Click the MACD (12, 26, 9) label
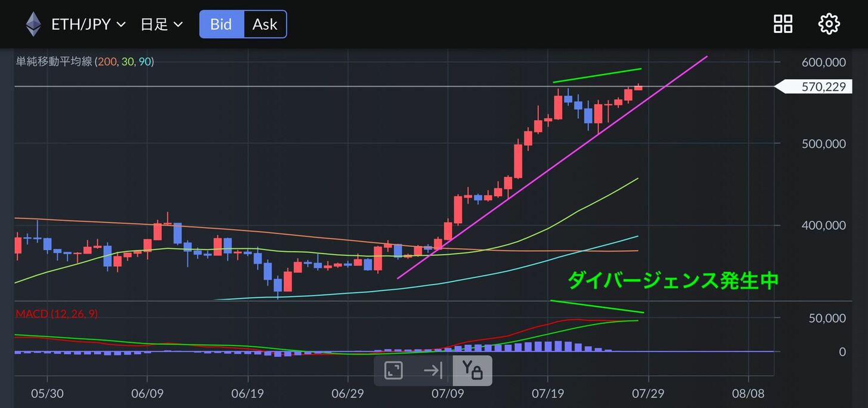The image size is (868, 408). point(57,314)
